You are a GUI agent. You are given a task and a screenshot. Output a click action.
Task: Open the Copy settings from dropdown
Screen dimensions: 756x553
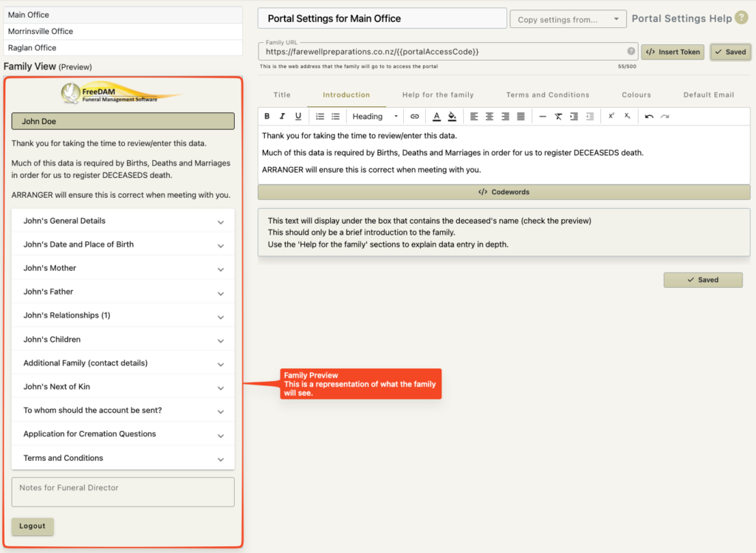pyautogui.click(x=568, y=19)
